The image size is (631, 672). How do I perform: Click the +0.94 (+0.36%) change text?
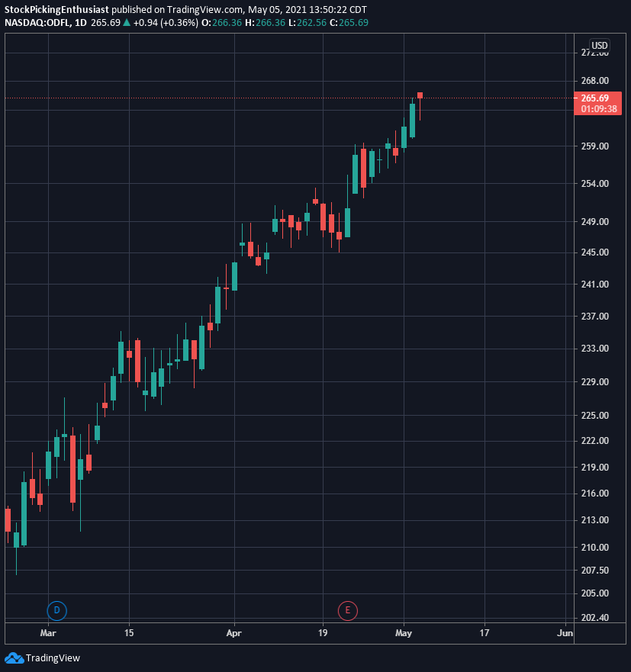point(166,23)
